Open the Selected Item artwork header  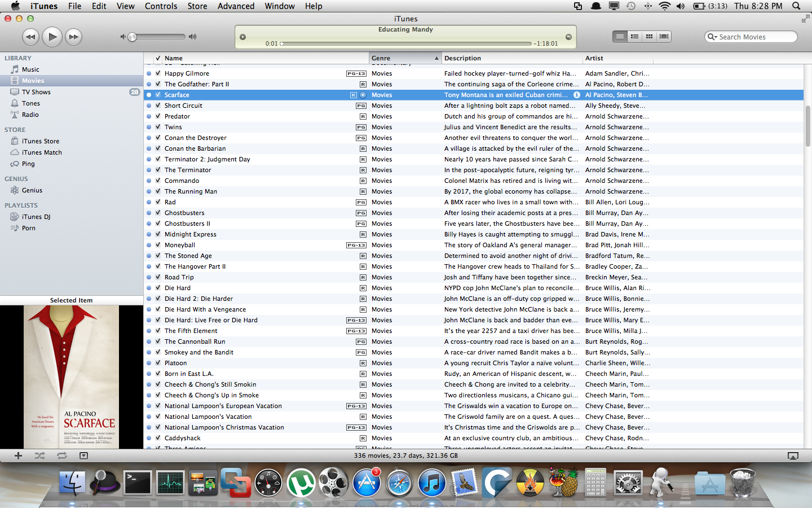click(x=72, y=300)
